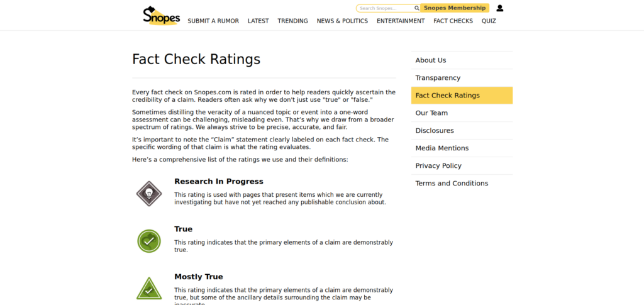
Task: Open the News & Politics menu item
Action: 342,21
